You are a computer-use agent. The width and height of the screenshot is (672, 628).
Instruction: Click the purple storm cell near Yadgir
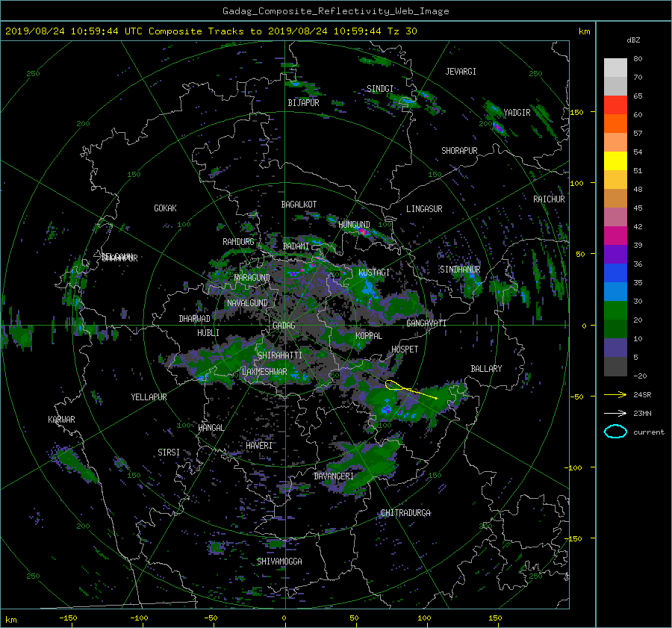click(x=497, y=127)
